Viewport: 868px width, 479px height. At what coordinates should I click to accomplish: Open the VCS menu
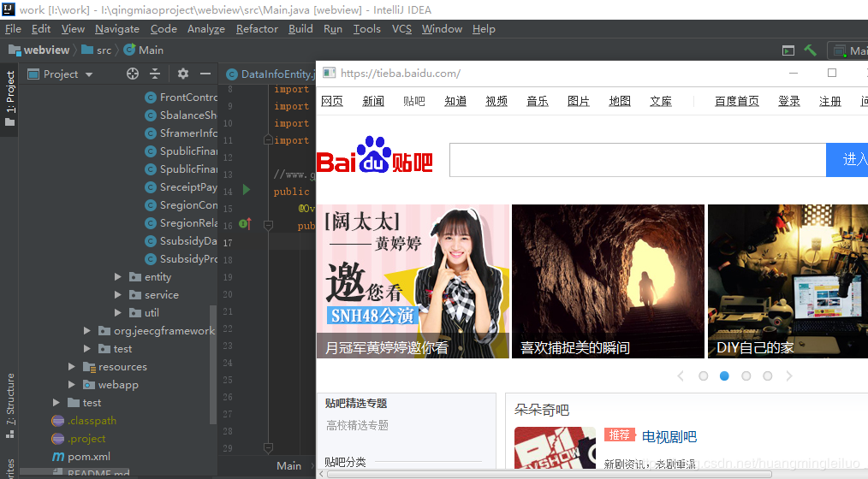coord(401,29)
